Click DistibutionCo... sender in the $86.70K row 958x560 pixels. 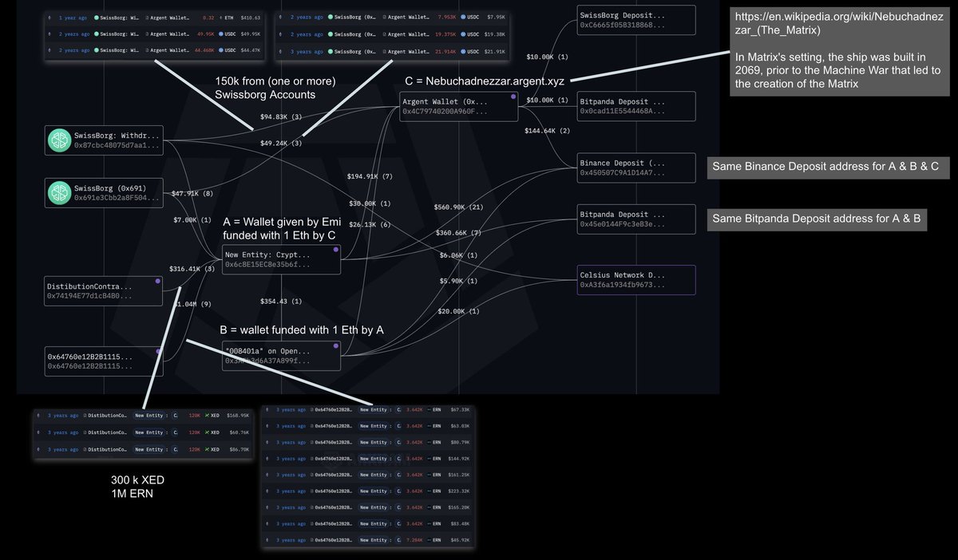point(105,449)
